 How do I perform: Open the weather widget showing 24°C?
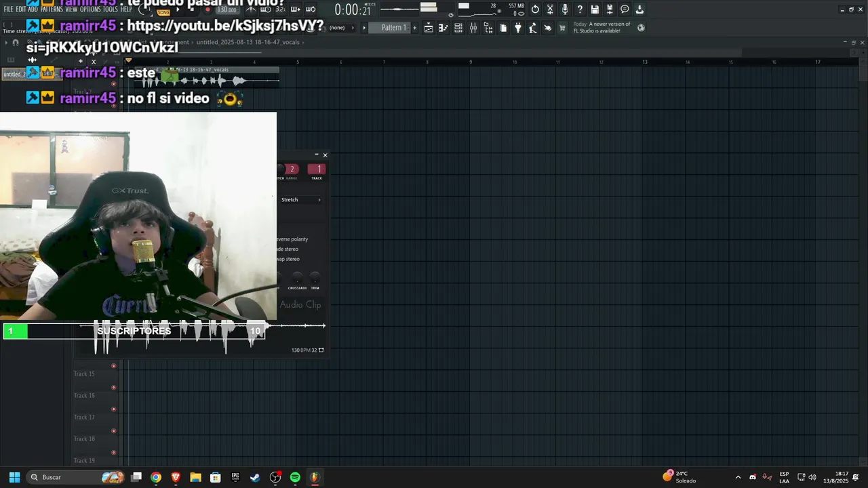[x=679, y=477]
